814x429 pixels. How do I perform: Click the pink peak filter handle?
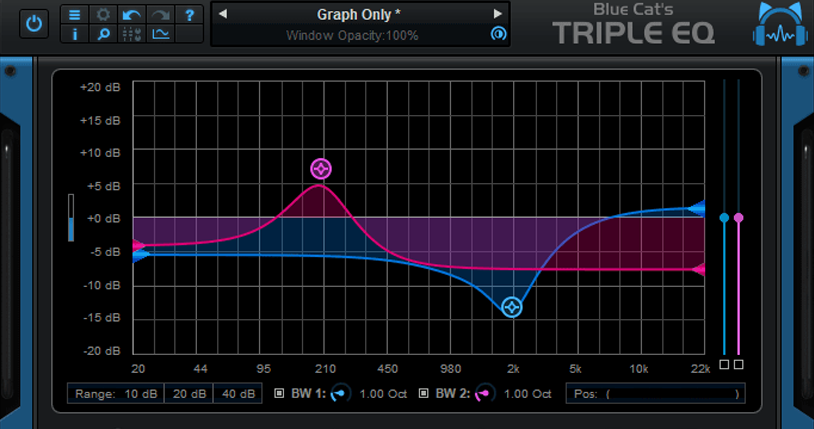coord(320,168)
